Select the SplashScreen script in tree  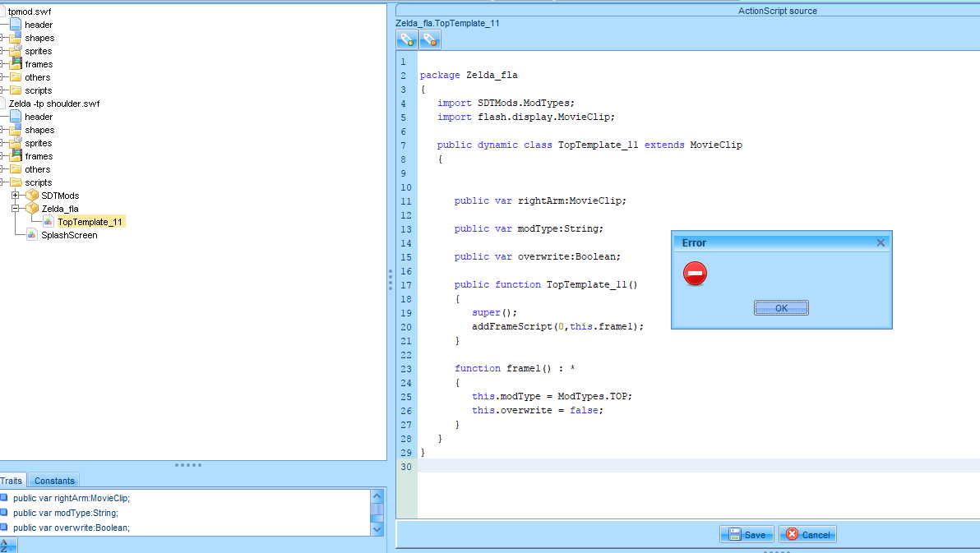pyautogui.click(x=69, y=235)
